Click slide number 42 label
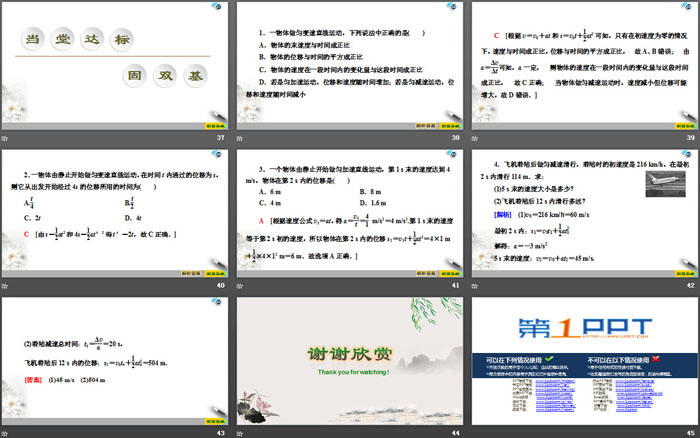Image resolution: width=700 pixels, height=438 pixels. [x=690, y=285]
